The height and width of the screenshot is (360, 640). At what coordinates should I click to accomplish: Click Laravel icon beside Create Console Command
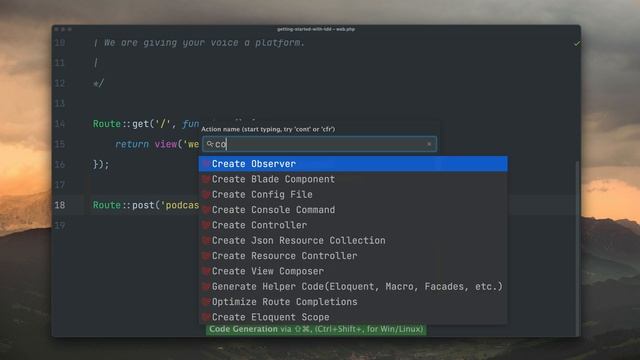[206, 210]
